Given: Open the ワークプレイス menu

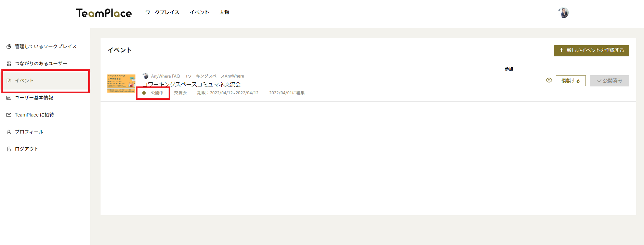Looking at the screenshot, I should (x=162, y=12).
